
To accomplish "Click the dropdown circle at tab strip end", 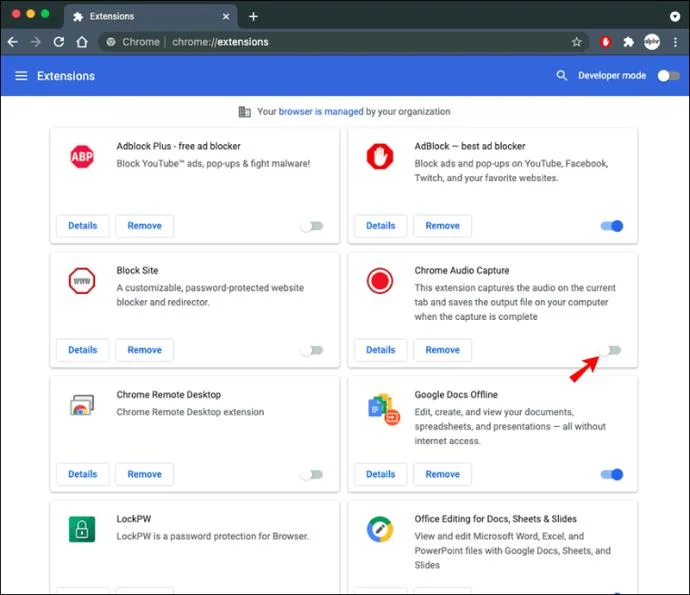I will pyautogui.click(x=675, y=17).
